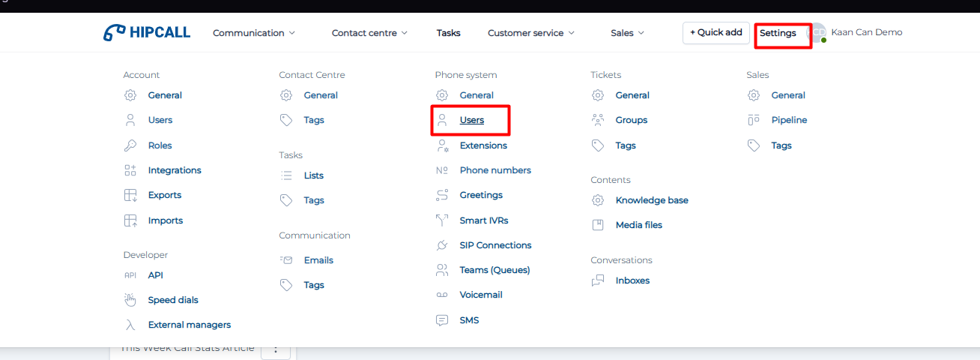The width and height of the screenshot is (980, 360).
Task: Click the user avatar next to Kaan Can Demo
Action: (x=817, y=33)
